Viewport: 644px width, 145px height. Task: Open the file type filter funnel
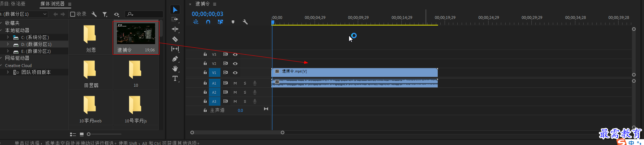click(105, 14)
